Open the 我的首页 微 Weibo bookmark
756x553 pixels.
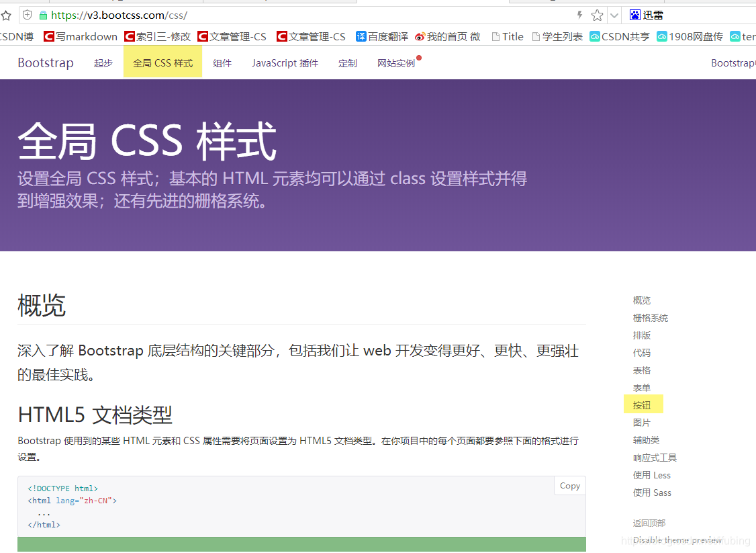tap(448, 37)
